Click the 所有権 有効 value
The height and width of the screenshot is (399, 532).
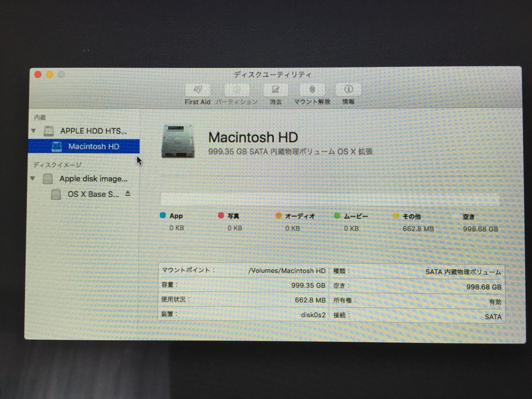[x=495, y=302]
